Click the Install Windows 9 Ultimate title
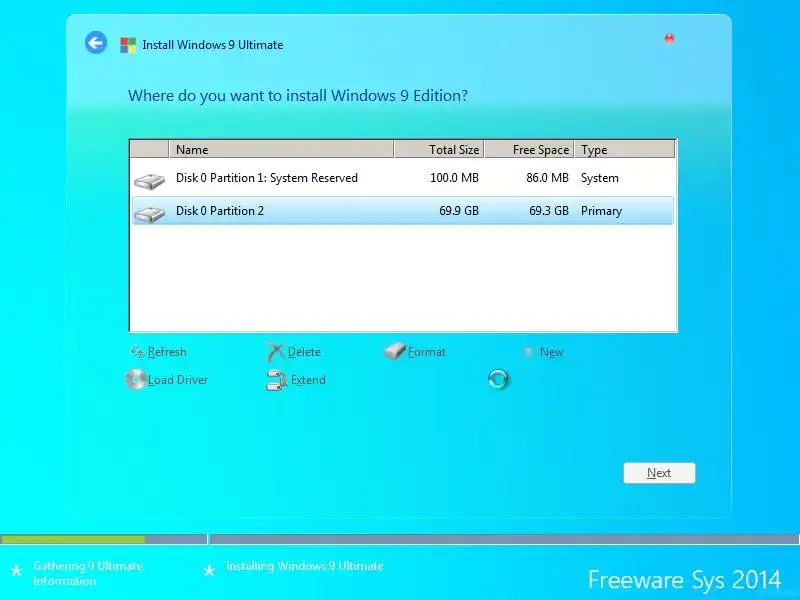This screenshot has width=800, height=600. [x=213, y=45]
